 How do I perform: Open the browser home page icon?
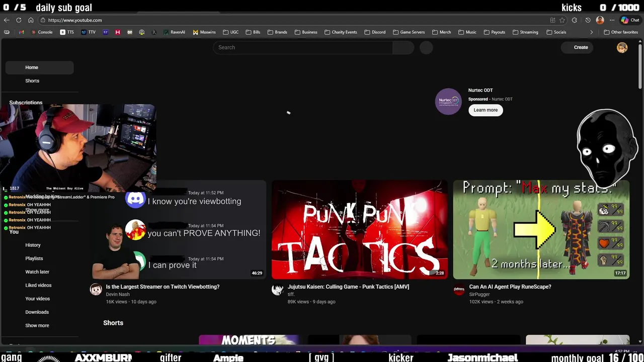31,20
